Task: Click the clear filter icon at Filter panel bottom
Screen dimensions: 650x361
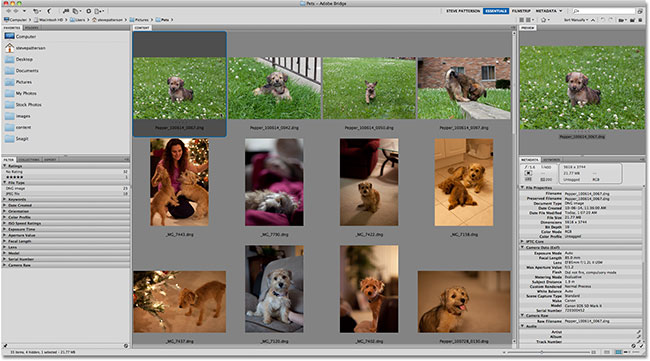Action: [x=126, y=345]
